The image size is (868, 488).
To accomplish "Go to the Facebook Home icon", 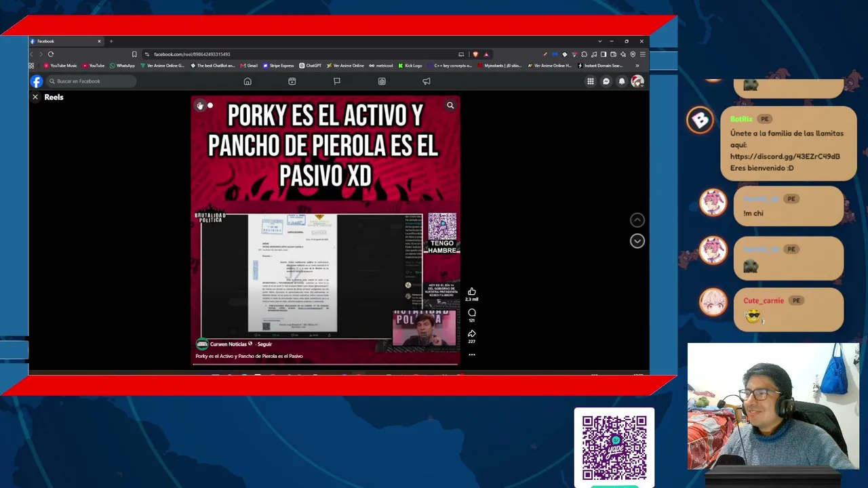I will tap(248, 81).
